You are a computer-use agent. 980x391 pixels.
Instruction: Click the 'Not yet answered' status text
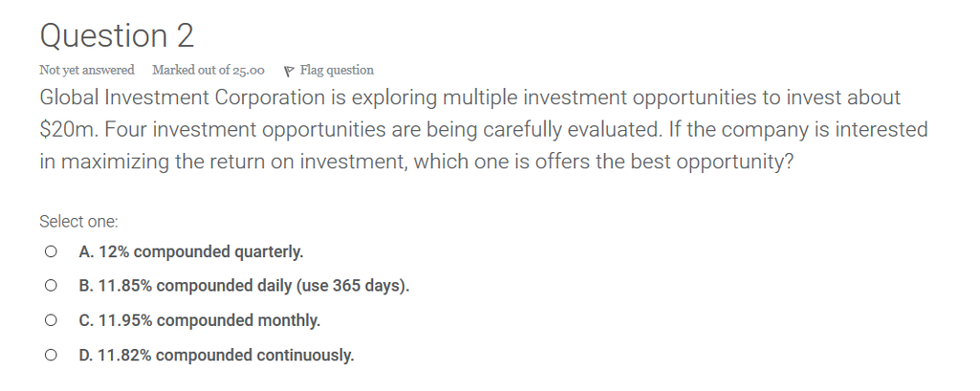[x=87, y=70]
